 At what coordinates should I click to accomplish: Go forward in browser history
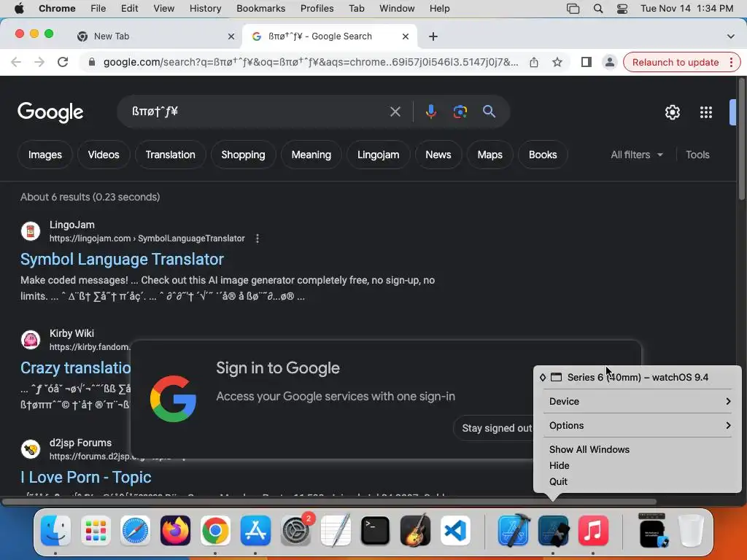(x=39, y=62)
